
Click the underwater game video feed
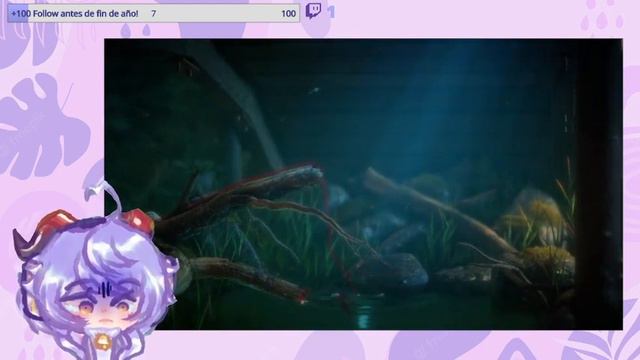(x=363, y=184)
